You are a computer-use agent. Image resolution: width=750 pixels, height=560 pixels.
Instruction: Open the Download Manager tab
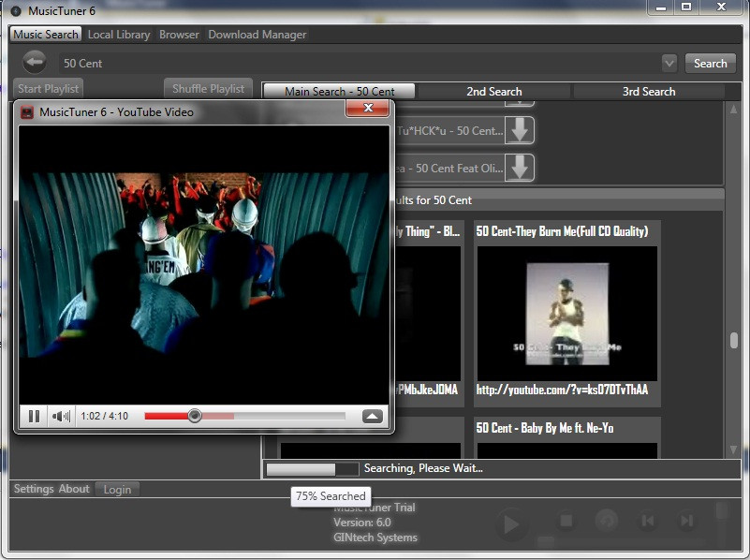click(257, 35)
